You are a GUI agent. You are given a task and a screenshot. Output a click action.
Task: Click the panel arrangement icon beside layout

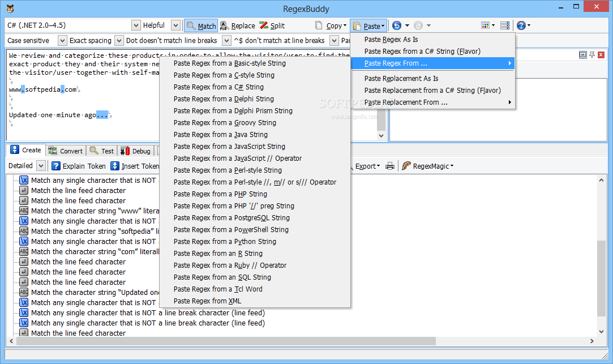coord(505,26)
